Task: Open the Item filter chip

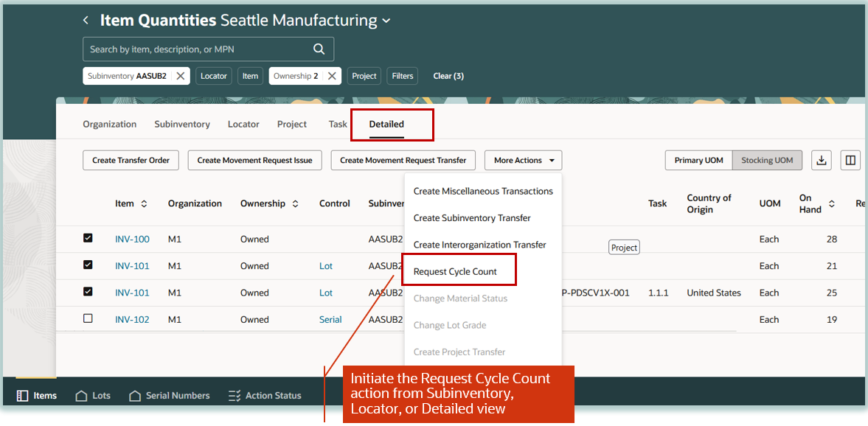Action: (x=250, y=77)
